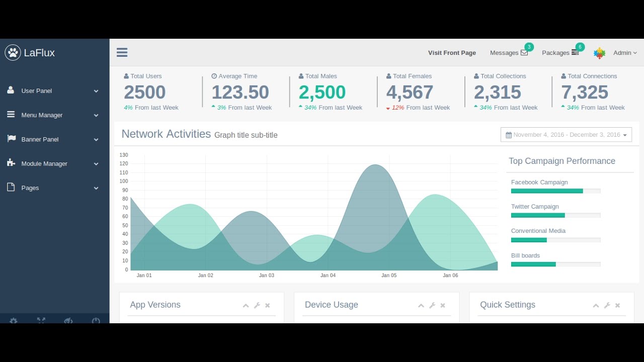
Task: Open Module Manager menu item
Action: (54, 163)
